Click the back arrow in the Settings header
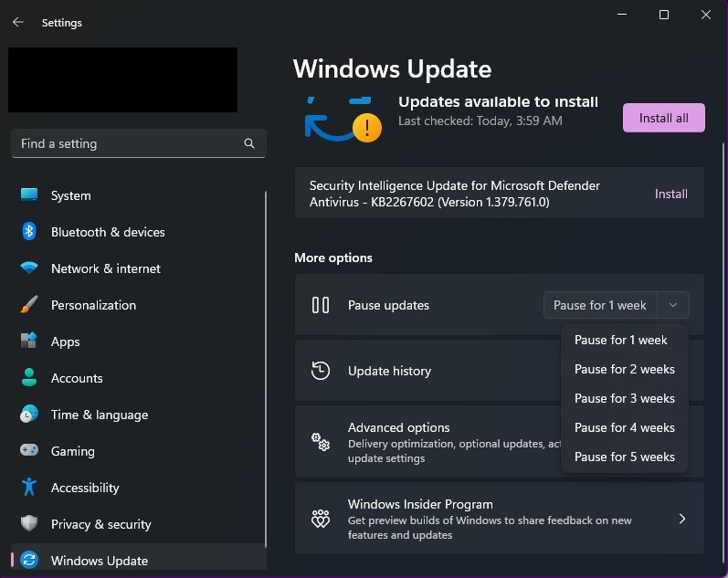 (18, 22)
